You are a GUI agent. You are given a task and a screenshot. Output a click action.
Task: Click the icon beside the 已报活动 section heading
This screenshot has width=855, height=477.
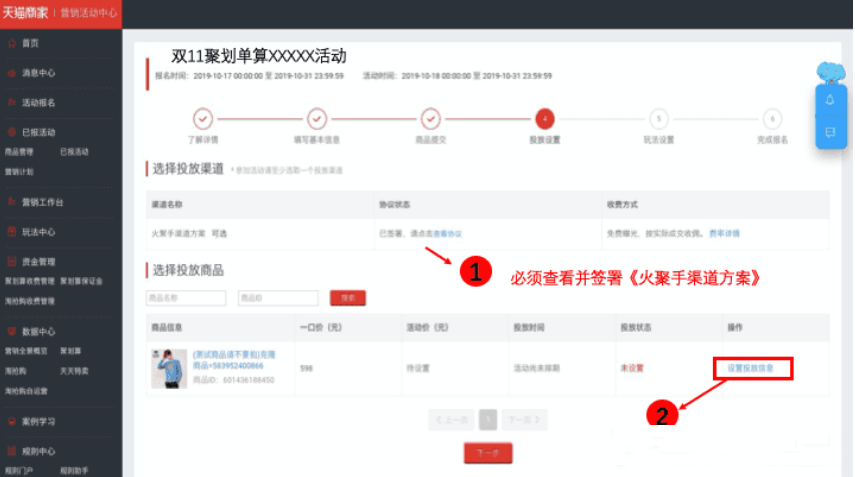pyautogui.click(x=12, y=132)
